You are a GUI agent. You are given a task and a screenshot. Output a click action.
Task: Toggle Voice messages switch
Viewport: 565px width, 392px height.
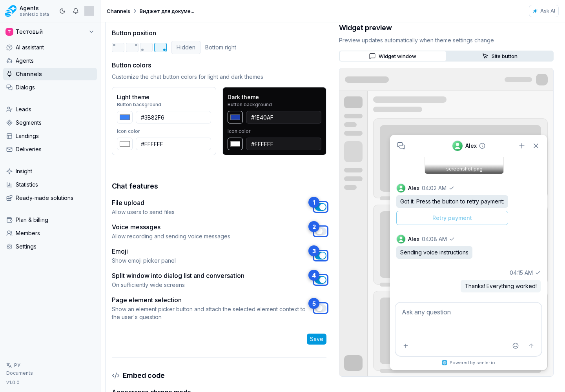(321, 231)
